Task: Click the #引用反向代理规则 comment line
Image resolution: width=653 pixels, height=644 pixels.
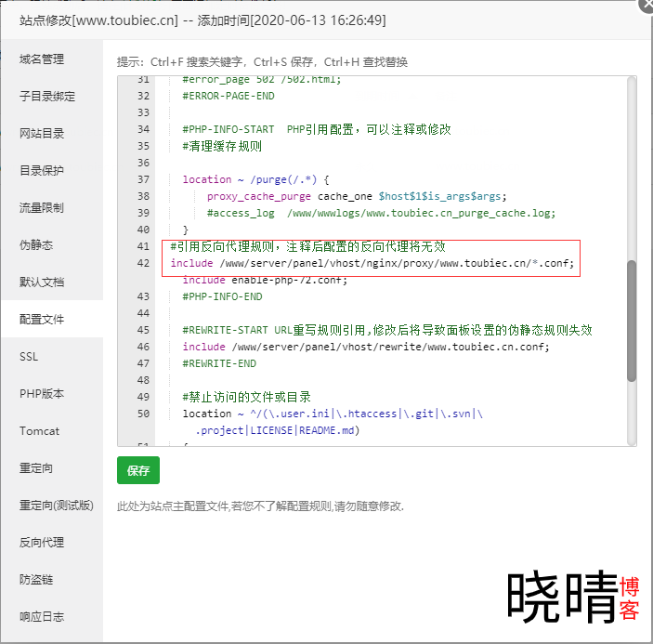Action: pyautogui.click(x=307, y=246)
